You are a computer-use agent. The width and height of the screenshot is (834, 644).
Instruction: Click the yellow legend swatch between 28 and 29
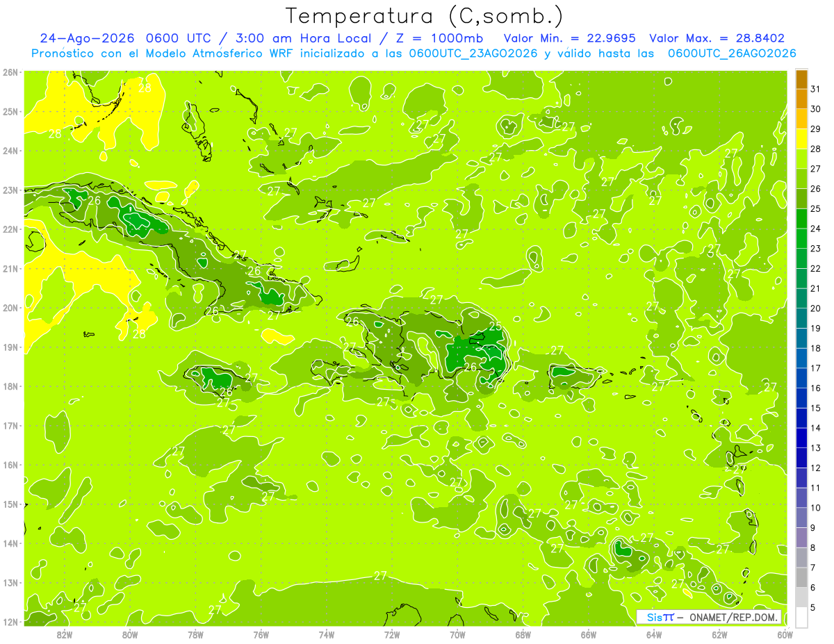tap(801, 139)
